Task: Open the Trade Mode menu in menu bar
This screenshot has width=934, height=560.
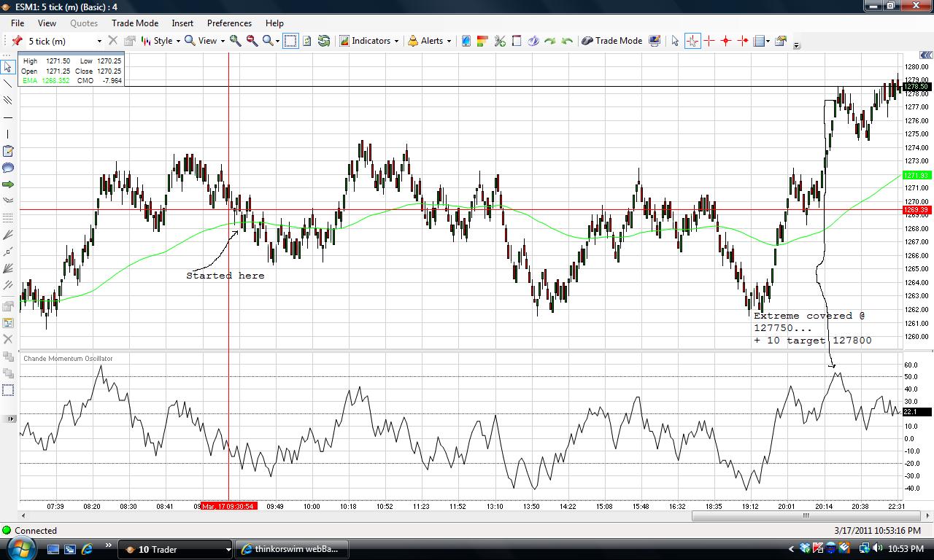Action: click(135, 23)
